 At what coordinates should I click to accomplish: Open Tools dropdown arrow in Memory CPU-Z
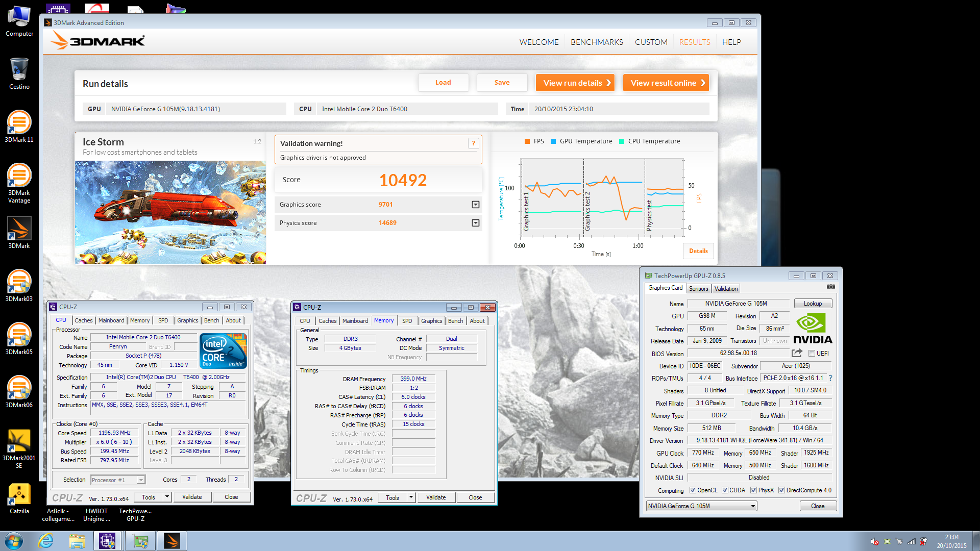(x=411, y=497)
